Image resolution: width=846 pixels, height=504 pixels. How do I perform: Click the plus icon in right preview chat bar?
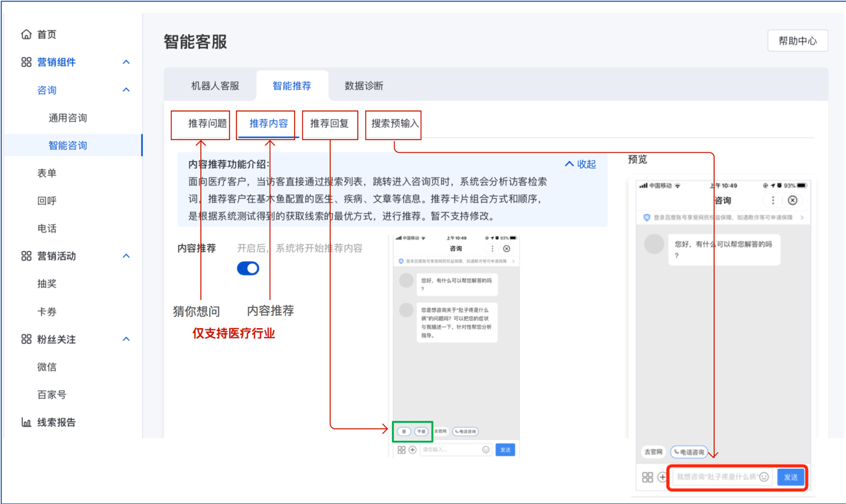point(662,477)
